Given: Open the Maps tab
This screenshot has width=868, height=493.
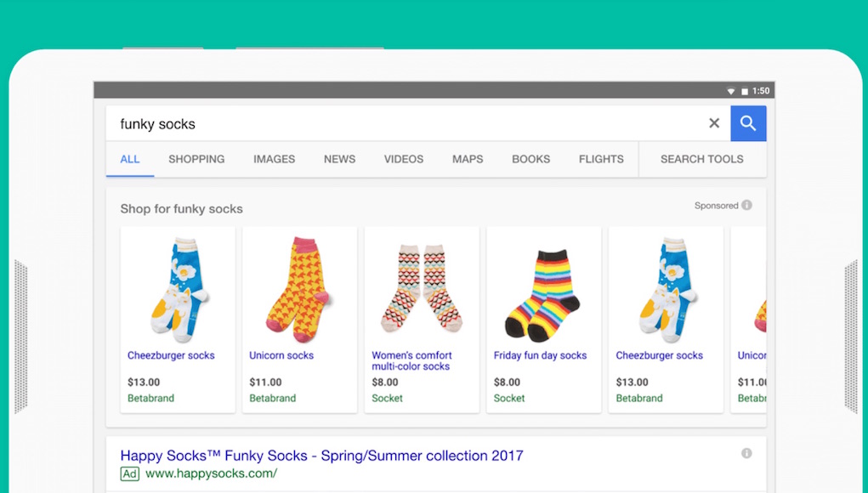Looking at the screenshot, I should point(468,159).
